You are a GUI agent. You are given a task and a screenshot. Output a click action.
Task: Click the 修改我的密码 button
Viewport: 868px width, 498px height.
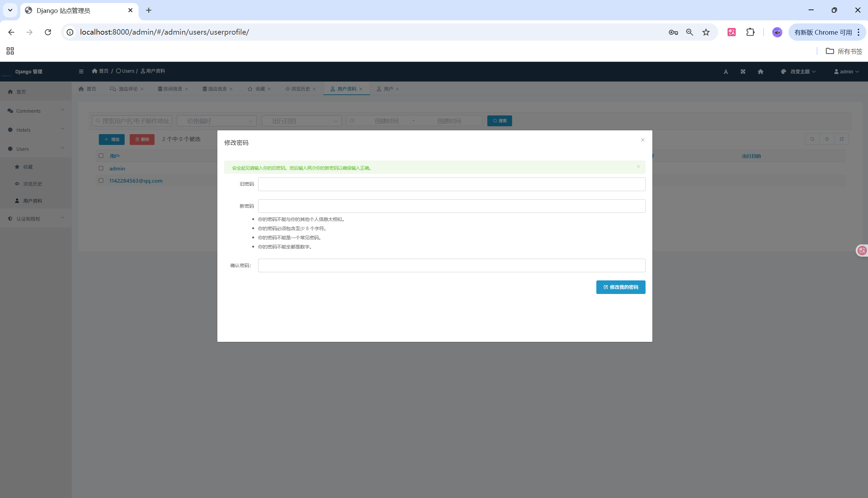point(620,287)
